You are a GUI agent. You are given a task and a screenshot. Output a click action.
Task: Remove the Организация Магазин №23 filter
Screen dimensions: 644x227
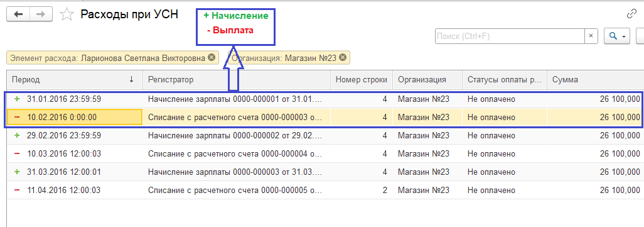coord(343,58)
